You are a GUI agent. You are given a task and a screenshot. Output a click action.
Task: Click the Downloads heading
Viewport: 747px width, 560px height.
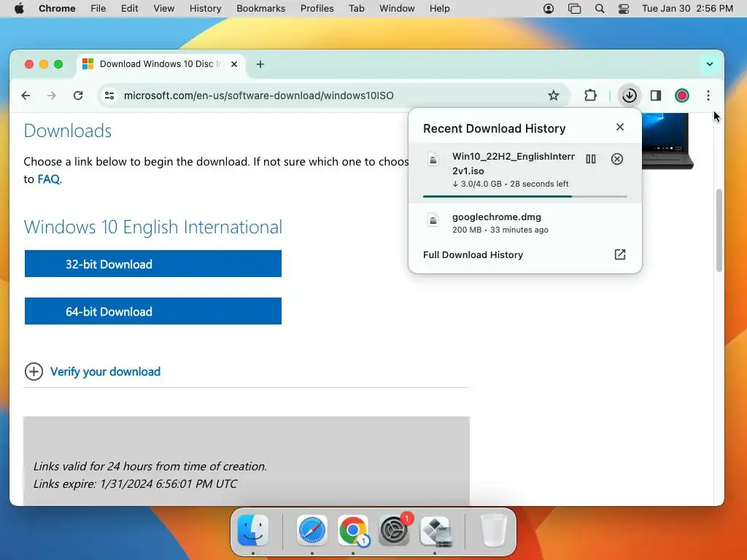tap(68, 131)
